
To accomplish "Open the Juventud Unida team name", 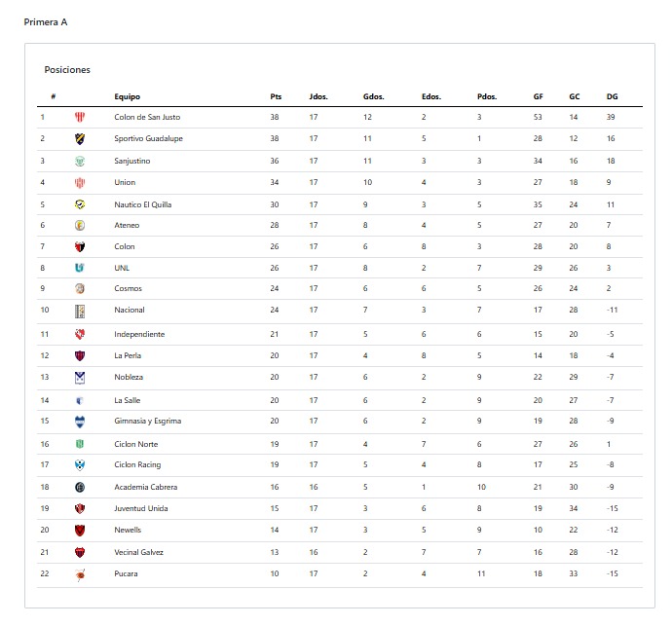I will coord(140,508).
